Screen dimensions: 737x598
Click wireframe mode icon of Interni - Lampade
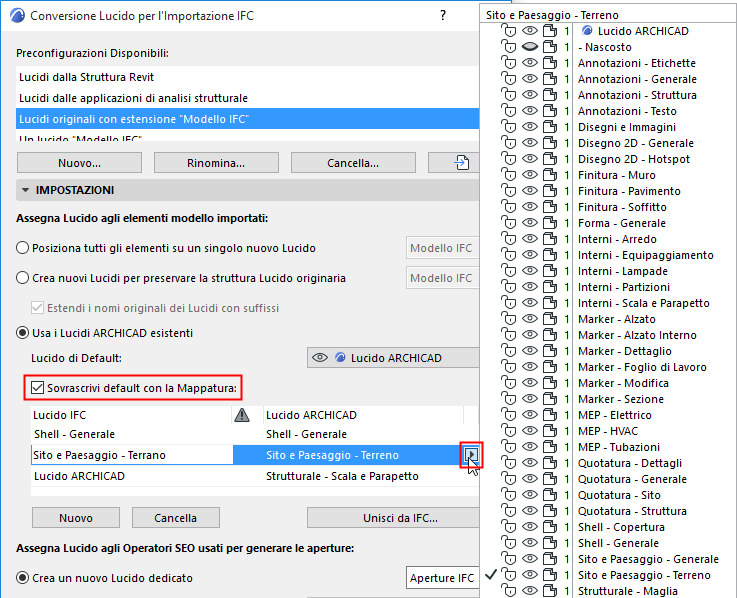point(550,270)
